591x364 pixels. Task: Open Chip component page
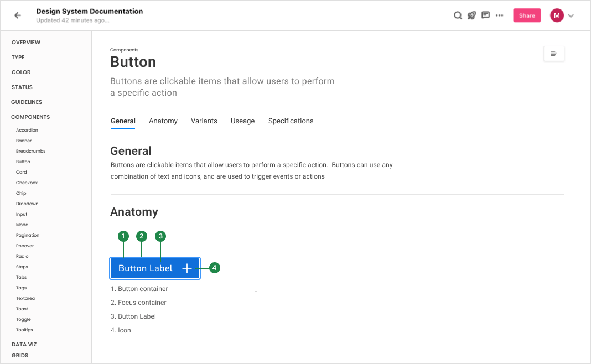(21, 193)
